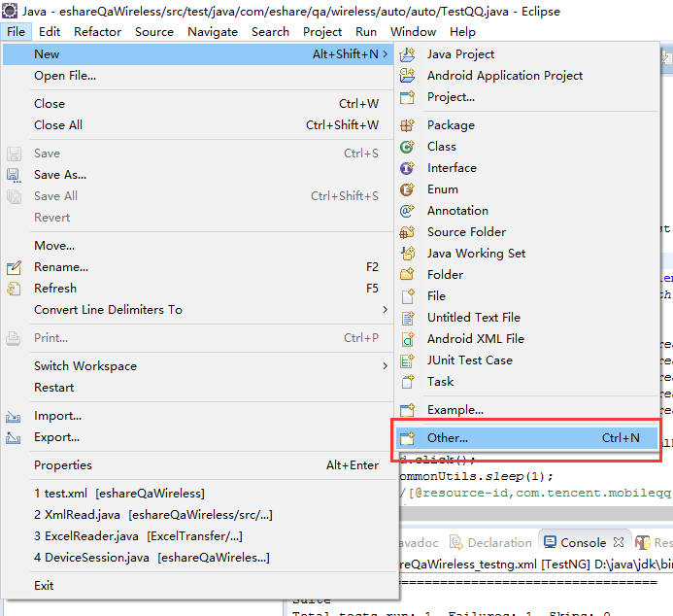
Task: Click the Rename pencil icon
Action: pos(14,267)
